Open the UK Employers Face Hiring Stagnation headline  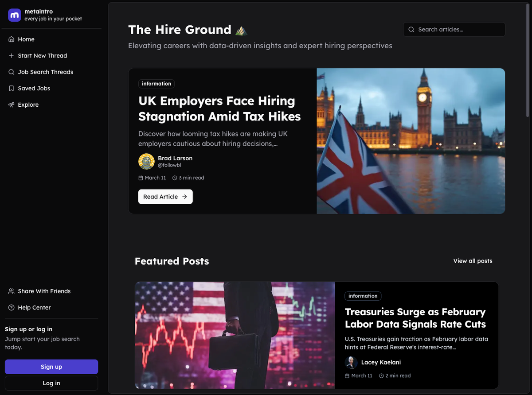(219, 108)
